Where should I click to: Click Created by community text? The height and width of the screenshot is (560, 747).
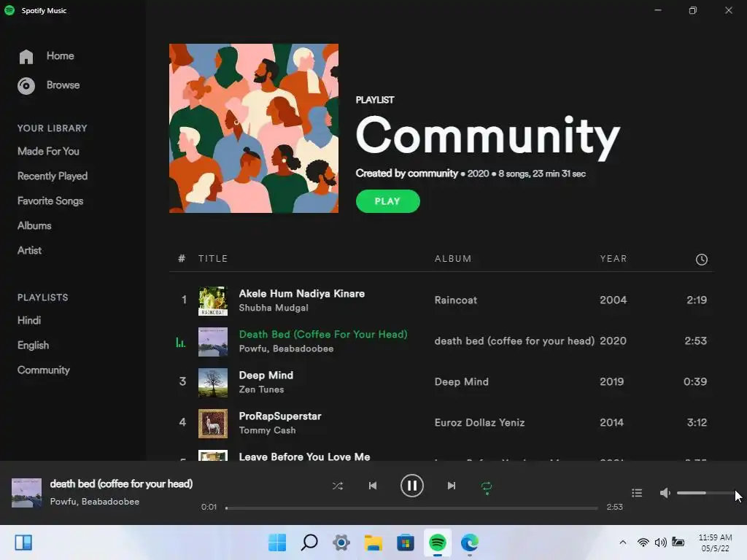coord(406,174)
